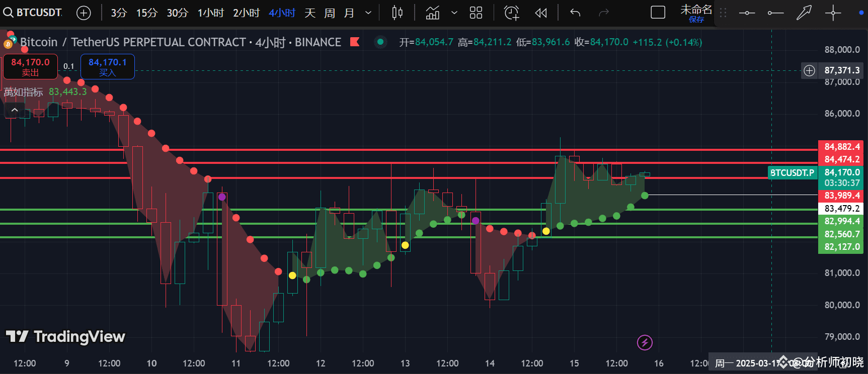
Task: Switch to the 3分 timeframe
Action: (x=119, y=13)
